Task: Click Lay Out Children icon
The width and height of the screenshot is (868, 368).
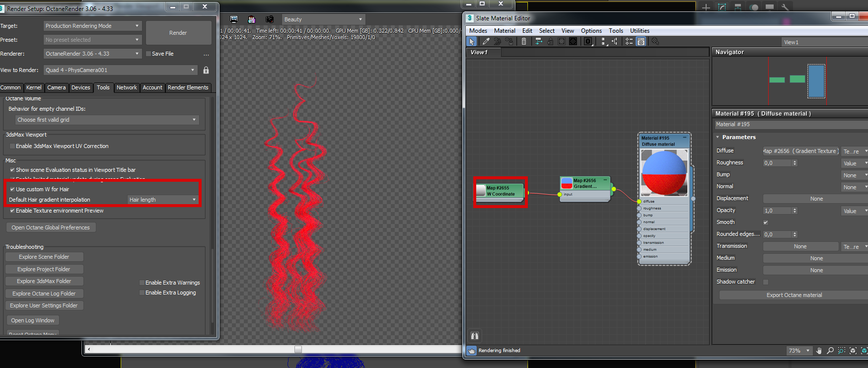Action: pos(615,42)
